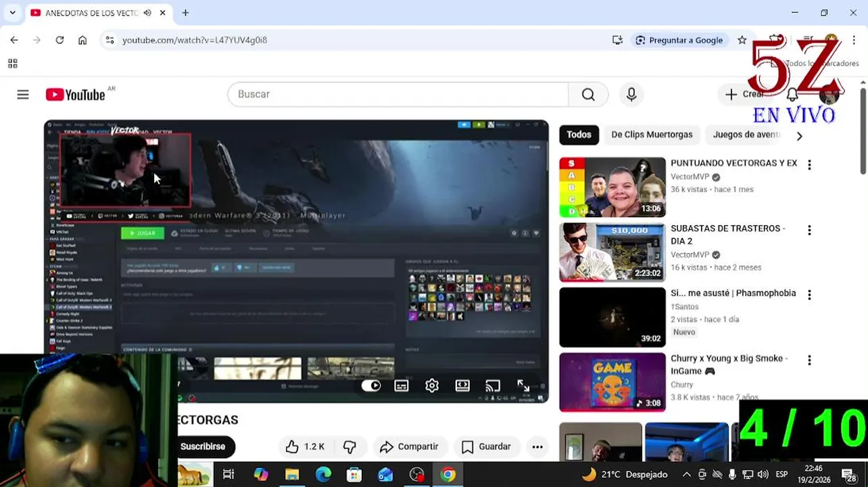This screenshot has height=487, width=868.
Task: Open title SUBASTAS DE TRASTEROS - DIA 2
Action: 728,235
